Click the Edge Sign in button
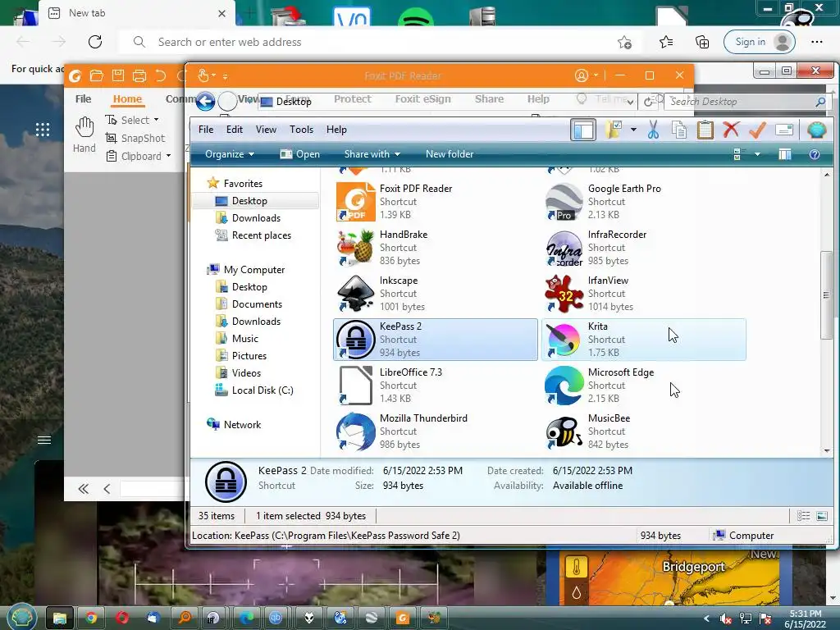The height and width of the screenshot is (630, 840). coord(759,42)
